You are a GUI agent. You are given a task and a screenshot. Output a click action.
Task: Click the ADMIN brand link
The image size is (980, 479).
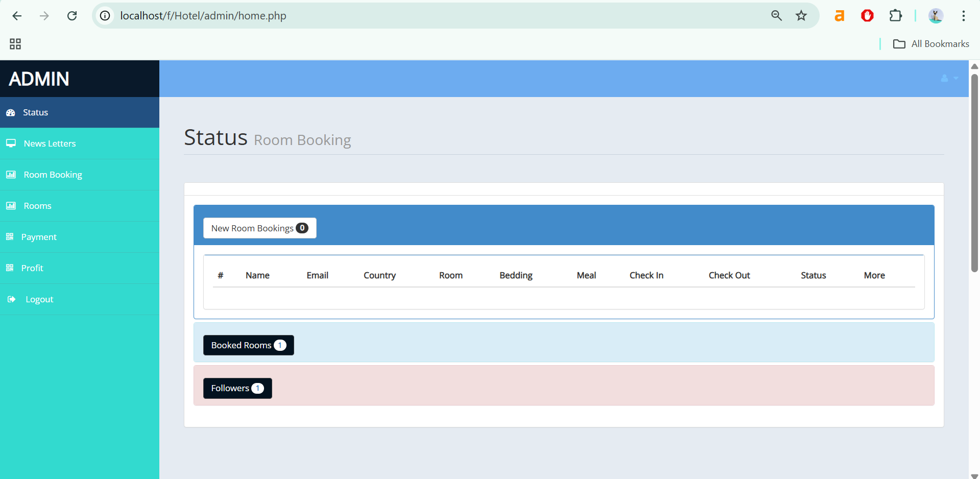(39, 79)
